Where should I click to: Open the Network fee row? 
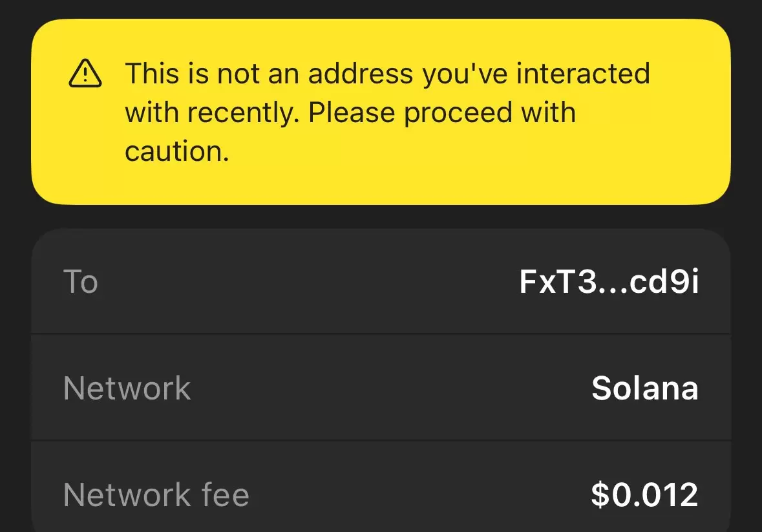(381, 486)
